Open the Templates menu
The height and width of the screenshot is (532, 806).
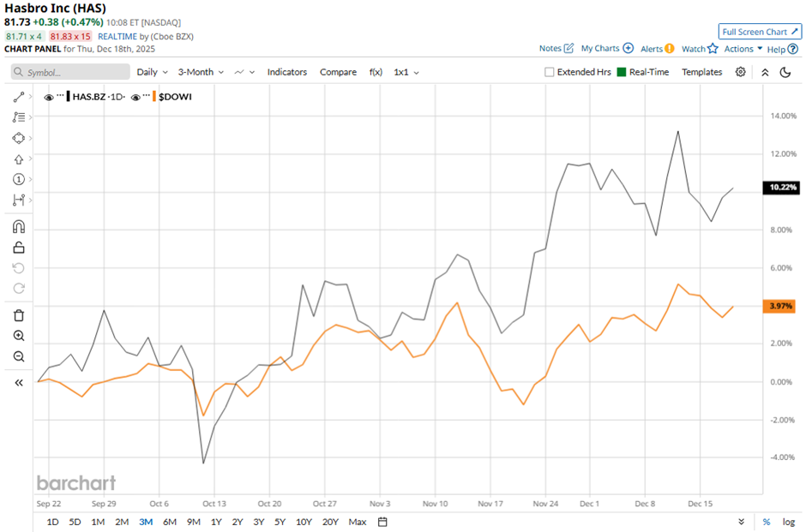pyautogui.click(x=701, y=72)
